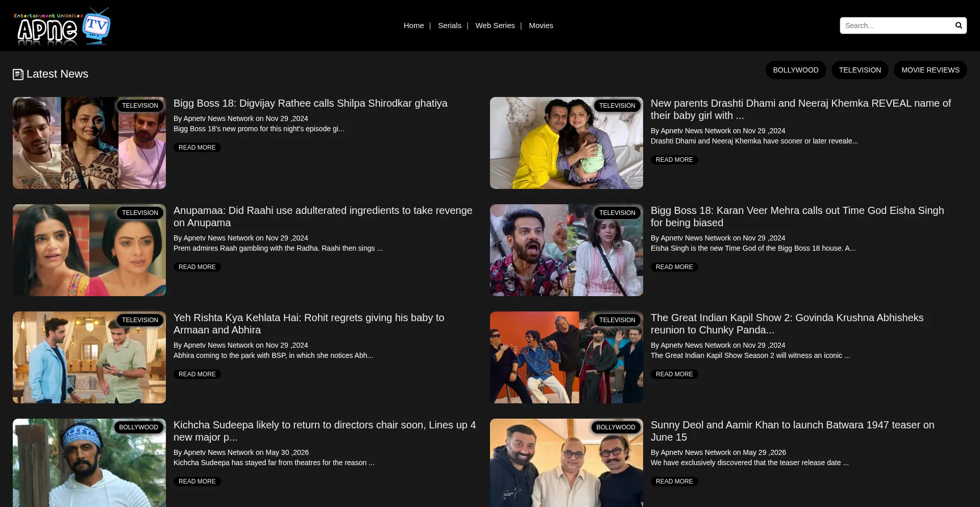Screen dimensions: 980x507
Task: Open Drashti Dhami baby name headline
Action: (800, 109)
